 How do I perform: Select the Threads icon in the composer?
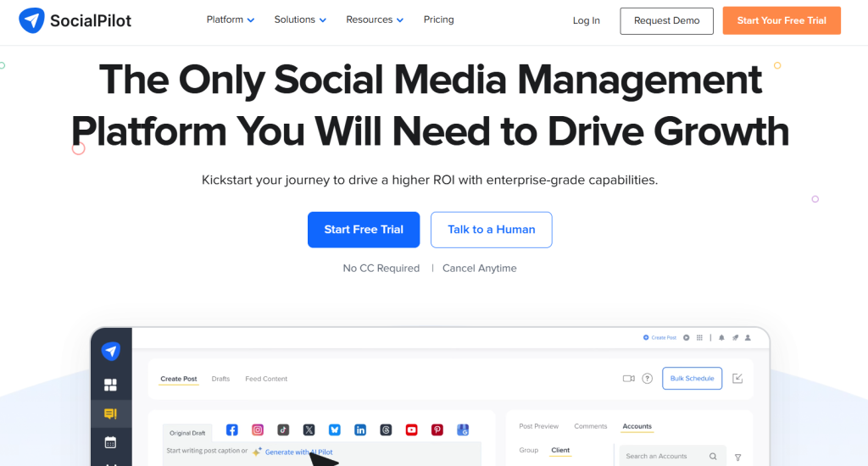(386, 430)
